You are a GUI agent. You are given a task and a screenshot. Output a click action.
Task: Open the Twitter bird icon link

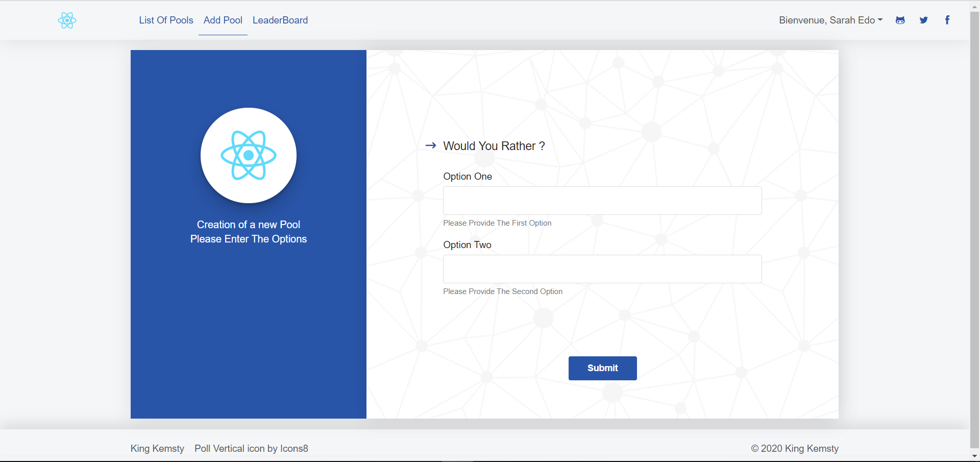[x=924, y=20]
